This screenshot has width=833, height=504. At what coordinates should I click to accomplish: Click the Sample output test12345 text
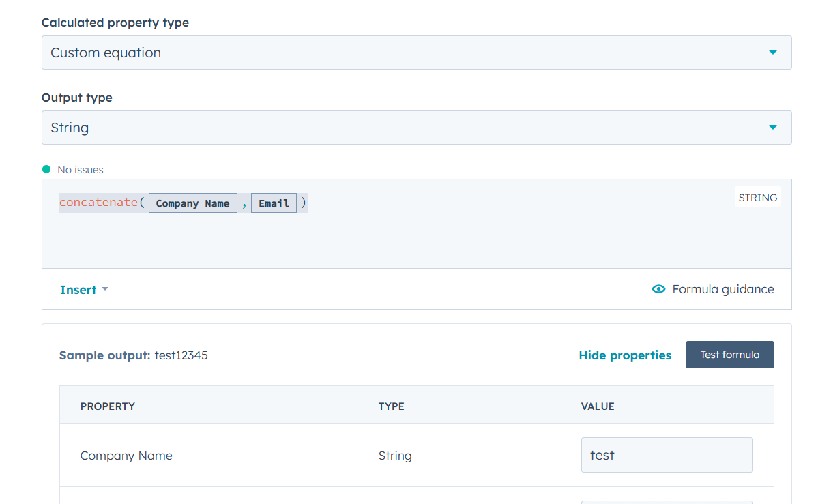tap(181, 355)
